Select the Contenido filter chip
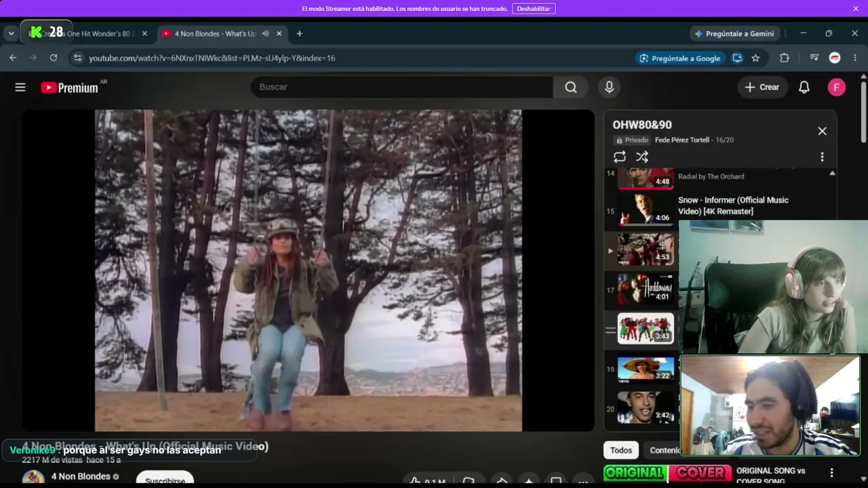The height and width of the screenshot is (488, 868). tap(663, 450)
